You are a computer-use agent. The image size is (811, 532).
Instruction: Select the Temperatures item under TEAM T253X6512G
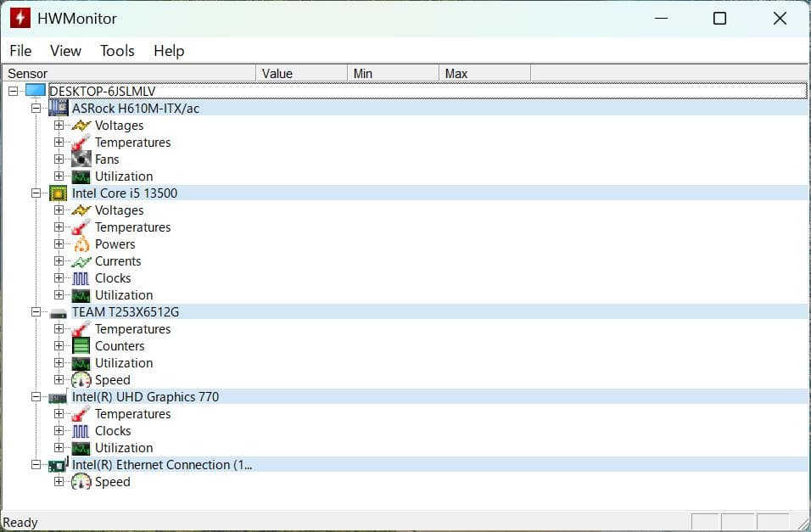pyautogui.click(x=132, y=329)
